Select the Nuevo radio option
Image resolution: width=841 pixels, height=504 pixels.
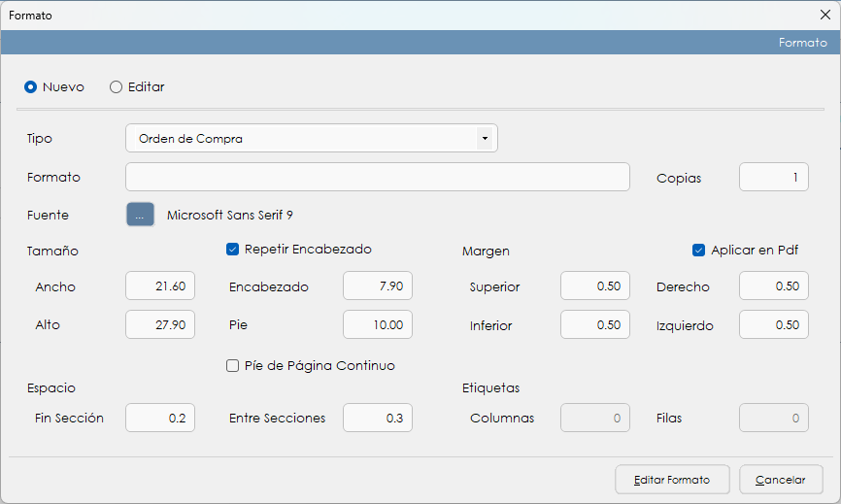pyautogui.click(x=31, y=87)
